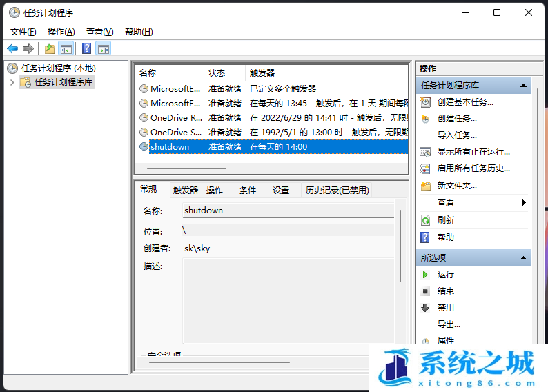
Task: Click 创建任务... action link
Action: tap(457, 119)
